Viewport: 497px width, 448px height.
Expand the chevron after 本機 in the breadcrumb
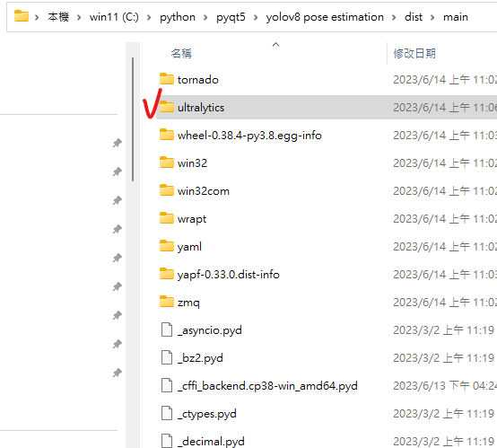79,17
